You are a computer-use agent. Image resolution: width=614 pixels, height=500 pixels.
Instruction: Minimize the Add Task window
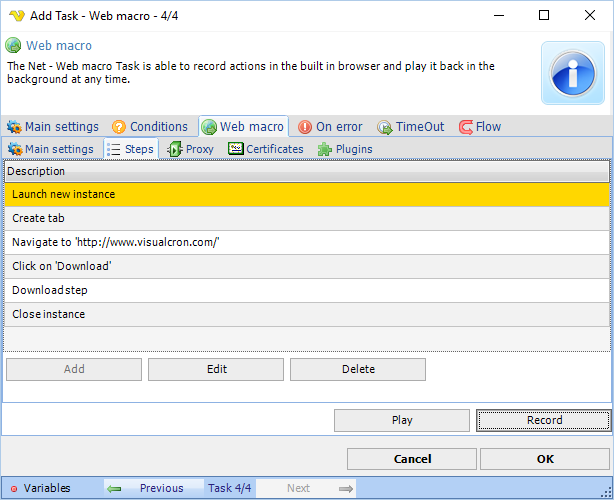tap(499, 15)
